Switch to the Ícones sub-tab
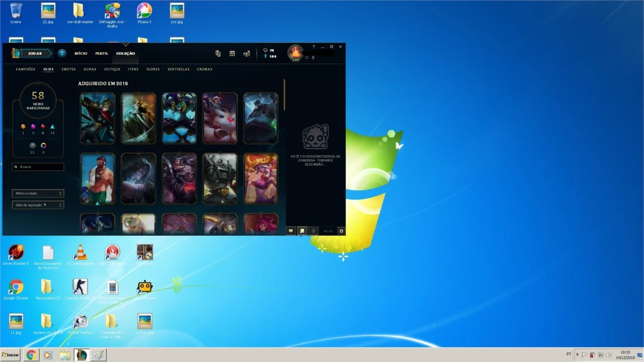 [153, 69]
